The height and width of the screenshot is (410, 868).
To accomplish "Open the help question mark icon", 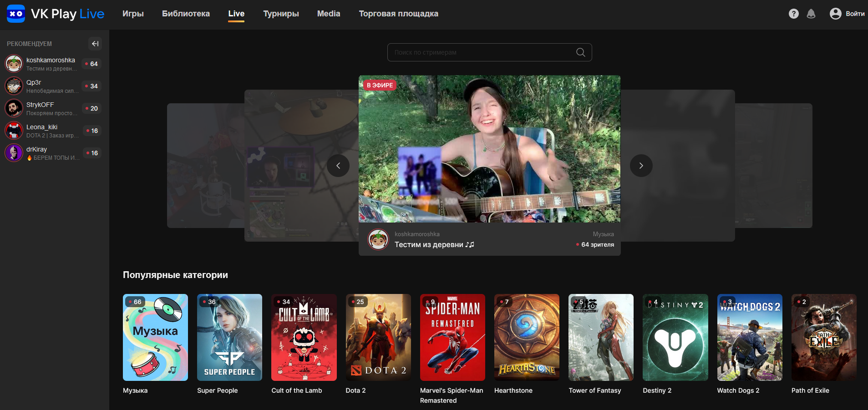I will pos(794,14).
